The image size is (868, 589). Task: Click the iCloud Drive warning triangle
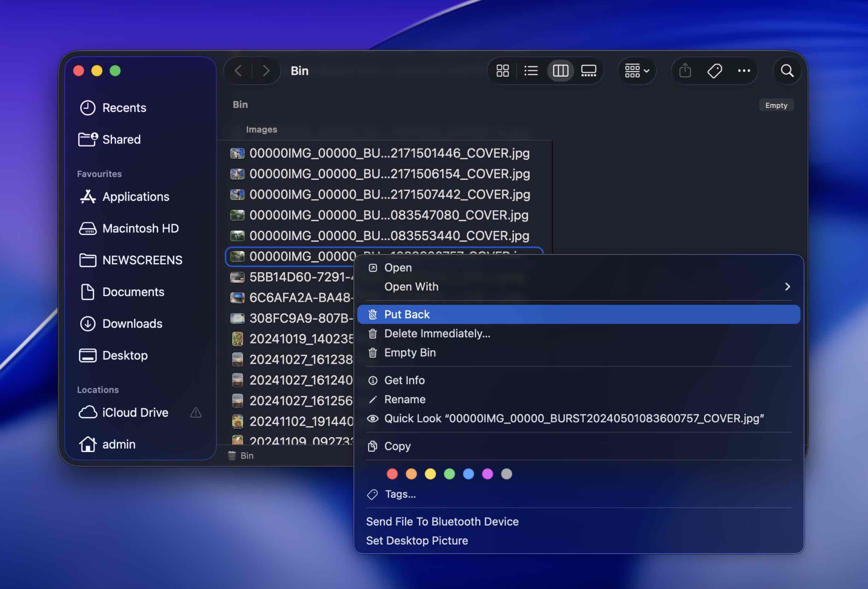pyautogui.click(x=196, y=412)
